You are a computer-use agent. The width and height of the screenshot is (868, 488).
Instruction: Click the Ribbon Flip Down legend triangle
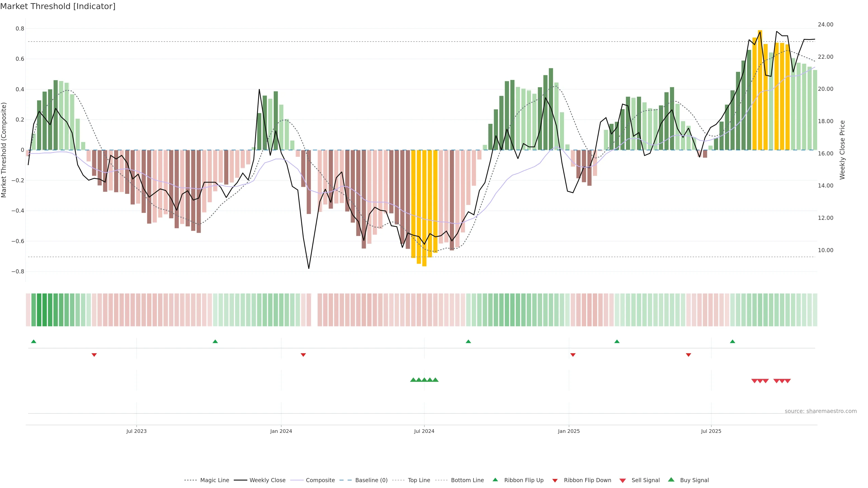coord(555,480)
